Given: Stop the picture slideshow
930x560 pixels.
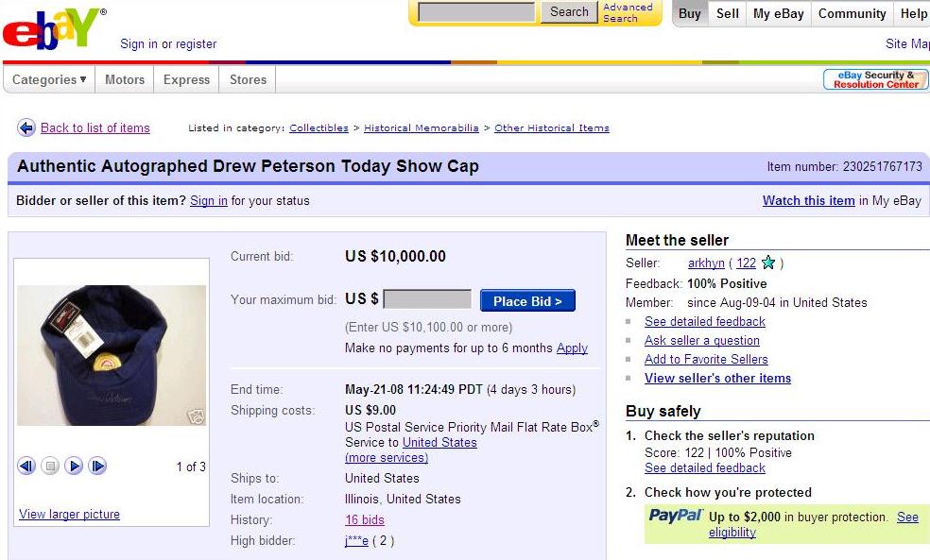Looking at the screenshot, I should 50,467.
